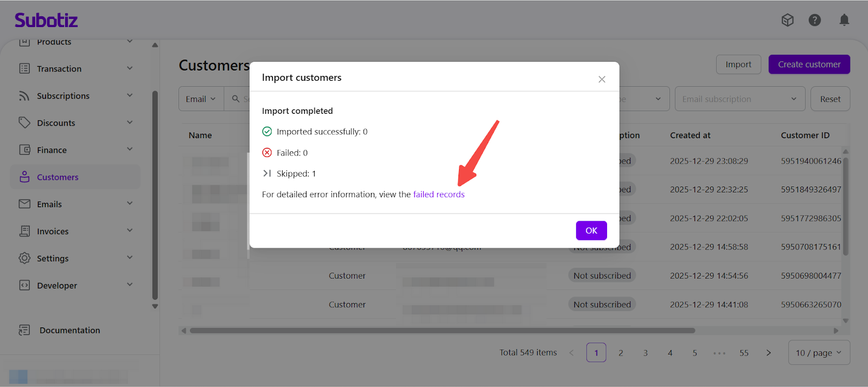Click the horizontal table scrollbar
Screen dimensions: 868x387
pos(442,331)
